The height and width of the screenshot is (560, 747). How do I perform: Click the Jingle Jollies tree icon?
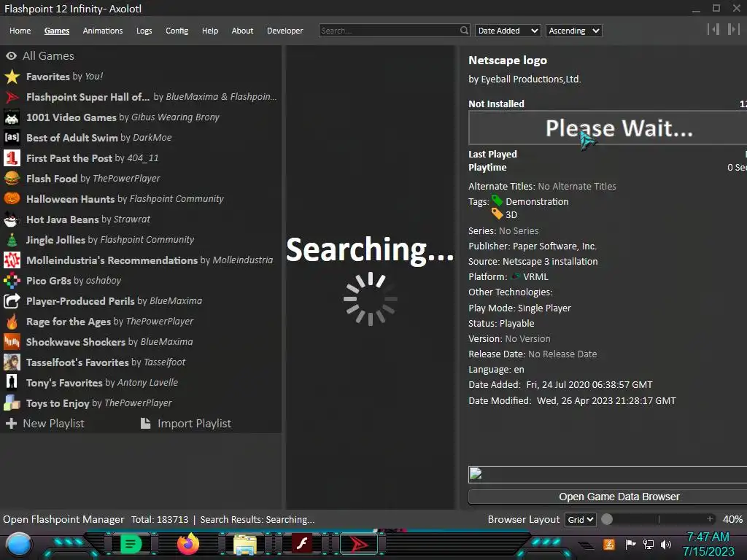(x=12, y=240)
